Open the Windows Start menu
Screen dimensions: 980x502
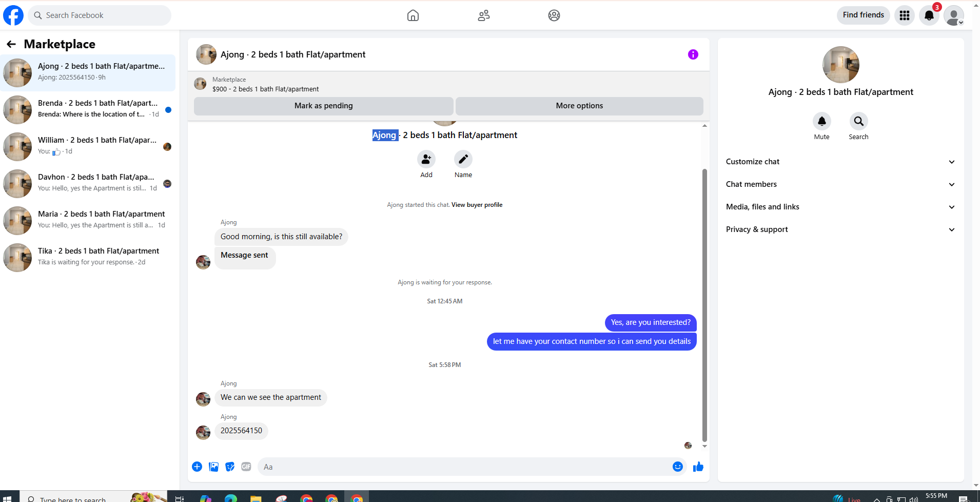tap(7, 498)
